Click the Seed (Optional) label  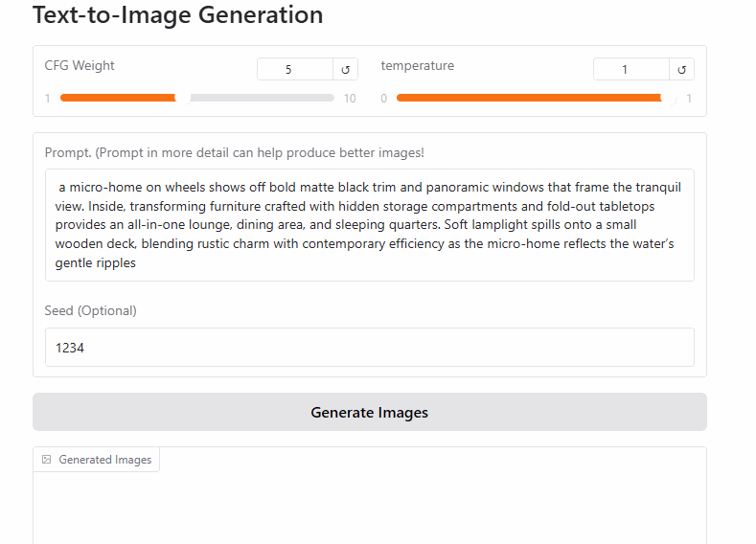tap(91, 310)
